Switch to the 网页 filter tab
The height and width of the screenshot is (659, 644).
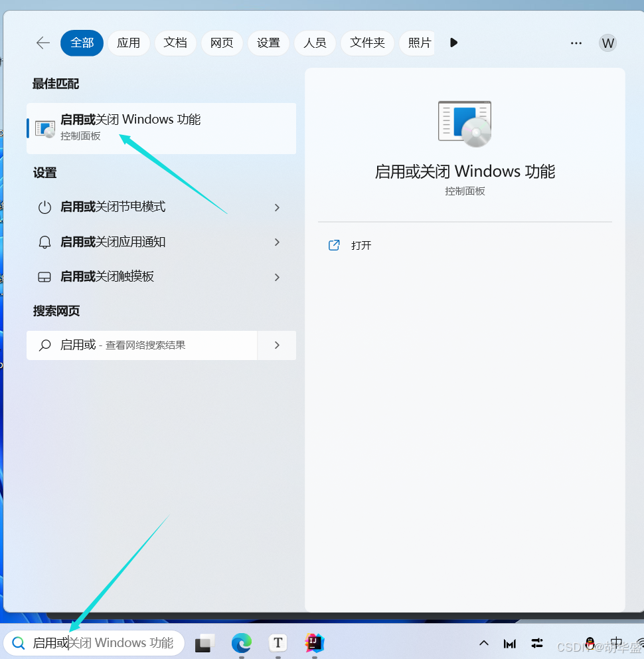click(x=222, y=43)
